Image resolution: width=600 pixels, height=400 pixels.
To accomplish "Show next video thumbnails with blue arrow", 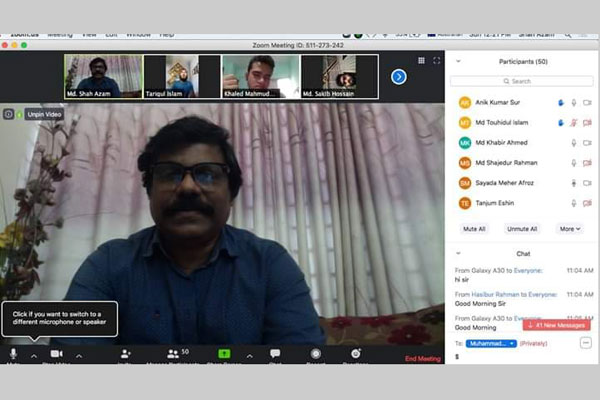I will [x=399, y=77].
